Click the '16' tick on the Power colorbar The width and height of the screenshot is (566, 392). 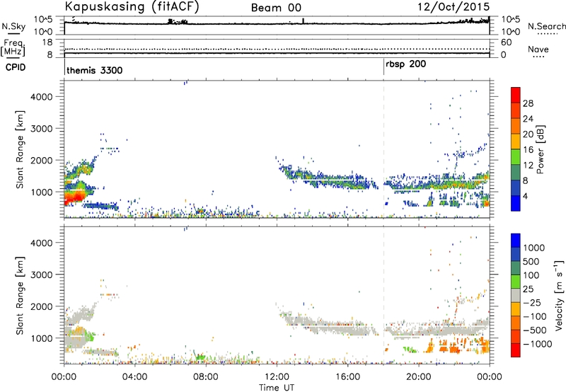click(x=528, y=150)
